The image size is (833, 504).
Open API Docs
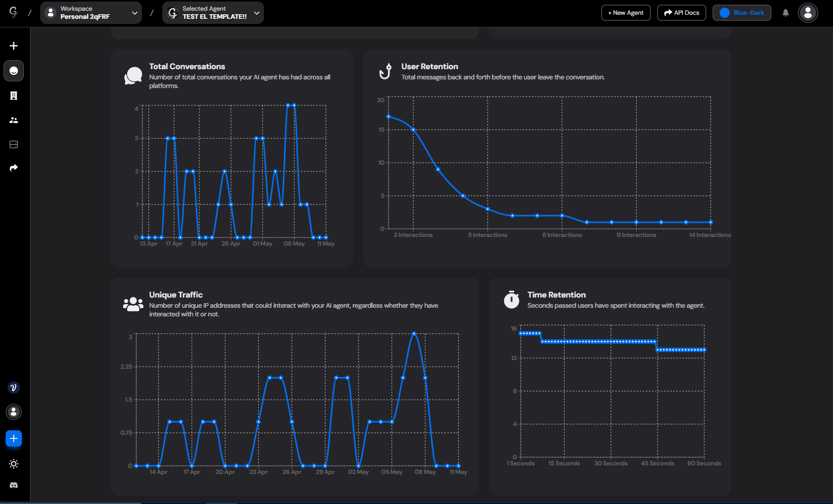coord(681,13)
